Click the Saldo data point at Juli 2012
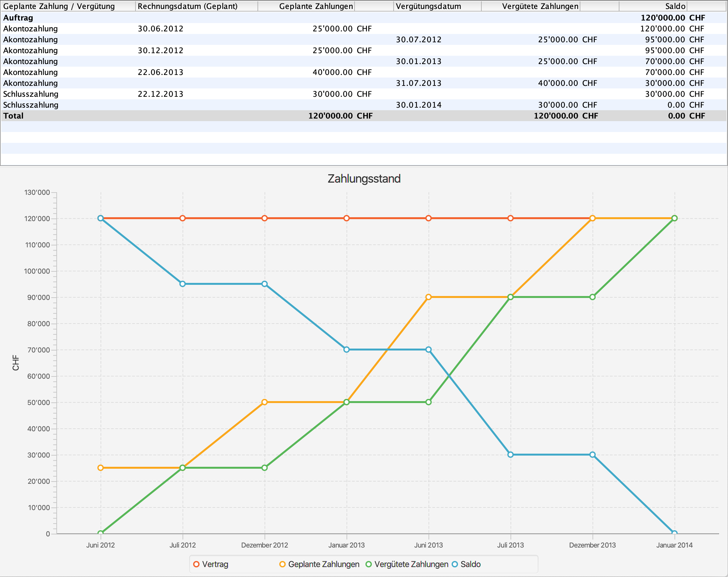The width and height of the screenshot is (728, 577). [183, 284]
